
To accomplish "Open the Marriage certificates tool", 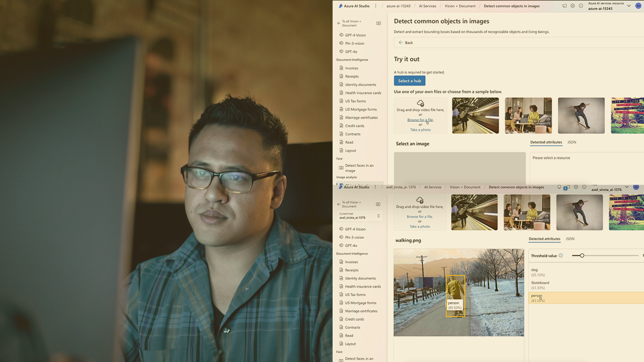I will point(360,117).
